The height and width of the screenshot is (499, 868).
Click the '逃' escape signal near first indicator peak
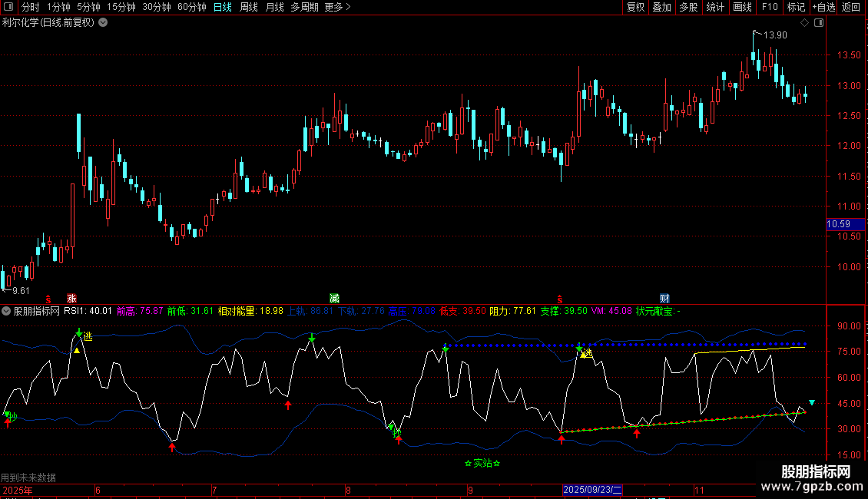coord(88,336)
